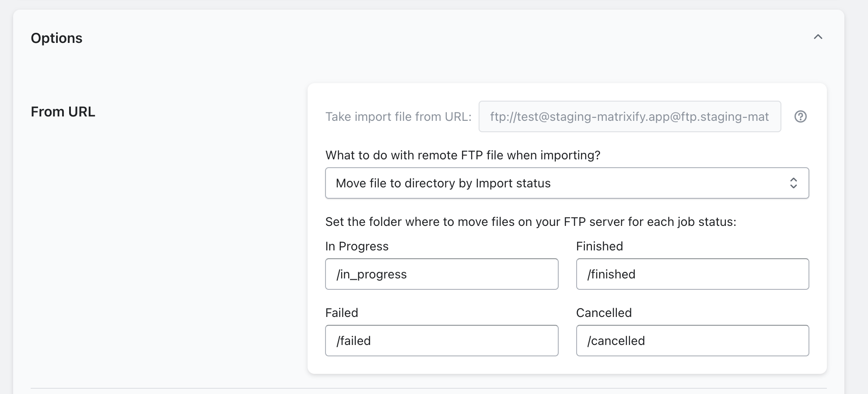
Task: Click the "What to do with remote FTP file" label
Action: [x=462, y=155]
